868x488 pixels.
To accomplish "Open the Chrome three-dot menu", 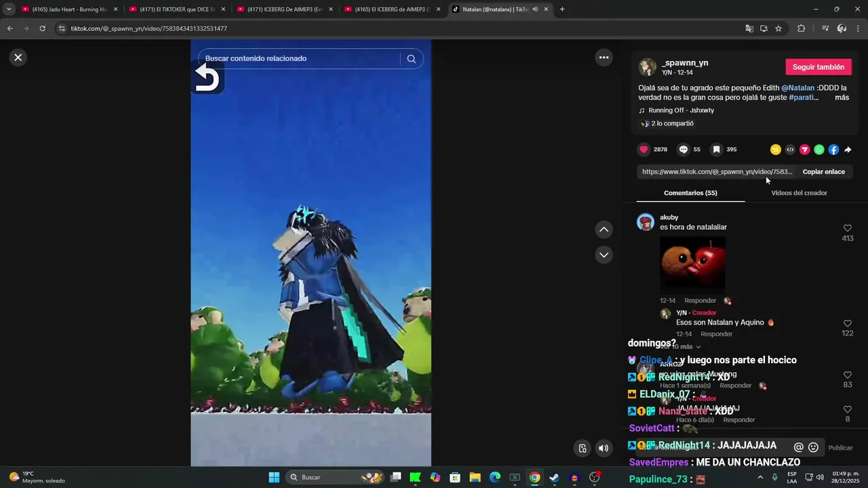I will click(x=858, y=28).
